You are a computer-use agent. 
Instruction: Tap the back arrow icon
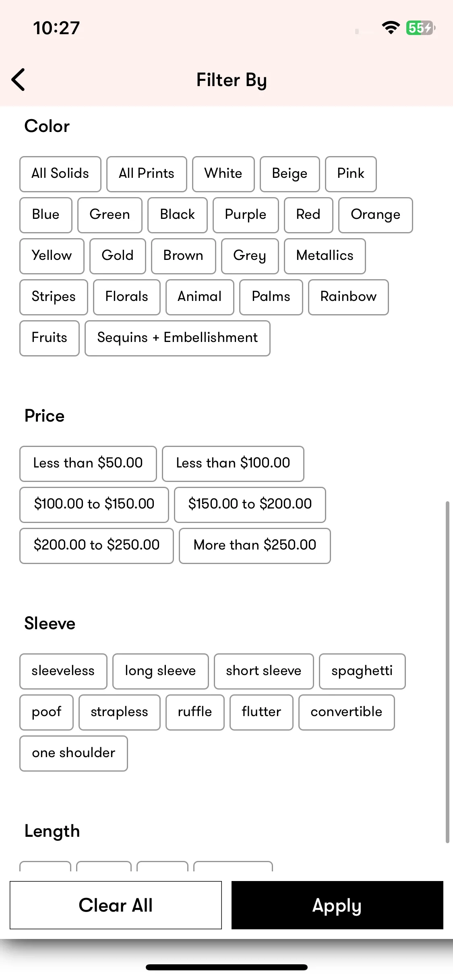(18, 80)
